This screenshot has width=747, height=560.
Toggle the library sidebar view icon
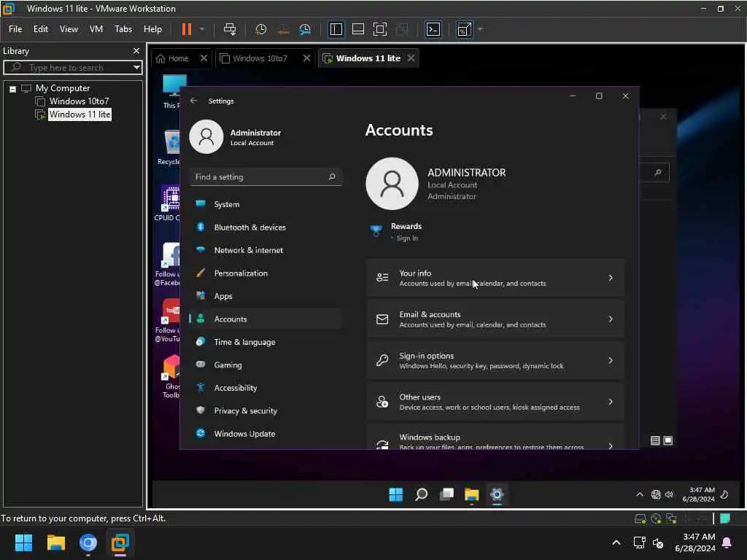(336, 29)
